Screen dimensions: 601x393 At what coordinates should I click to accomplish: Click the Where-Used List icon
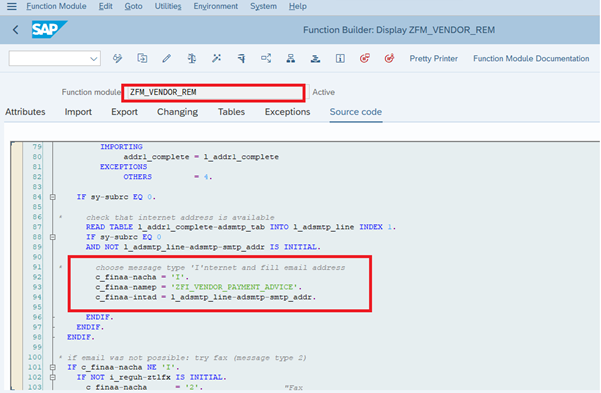[266, 58]
